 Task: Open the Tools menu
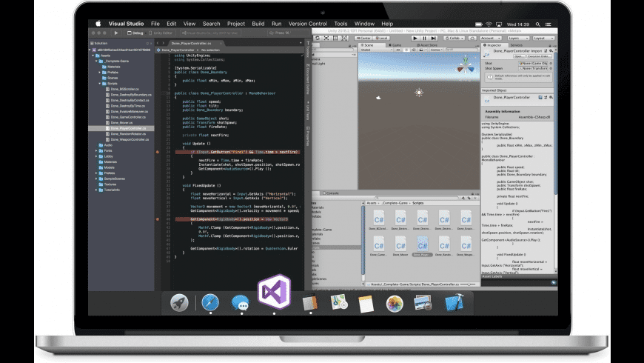[x=341, y=24]
